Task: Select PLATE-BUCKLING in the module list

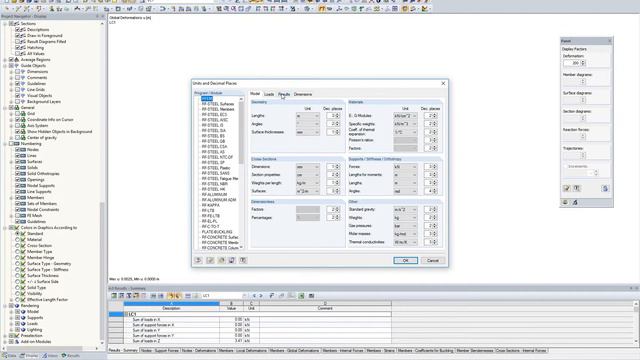Action: (x=217, y=232)
